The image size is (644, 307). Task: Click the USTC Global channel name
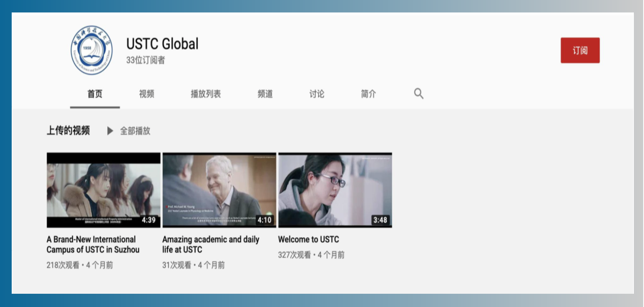coord(162,44)
